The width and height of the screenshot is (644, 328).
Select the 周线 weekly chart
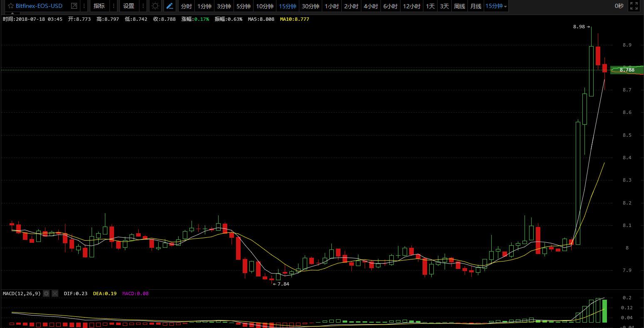[x=459, y=6]
